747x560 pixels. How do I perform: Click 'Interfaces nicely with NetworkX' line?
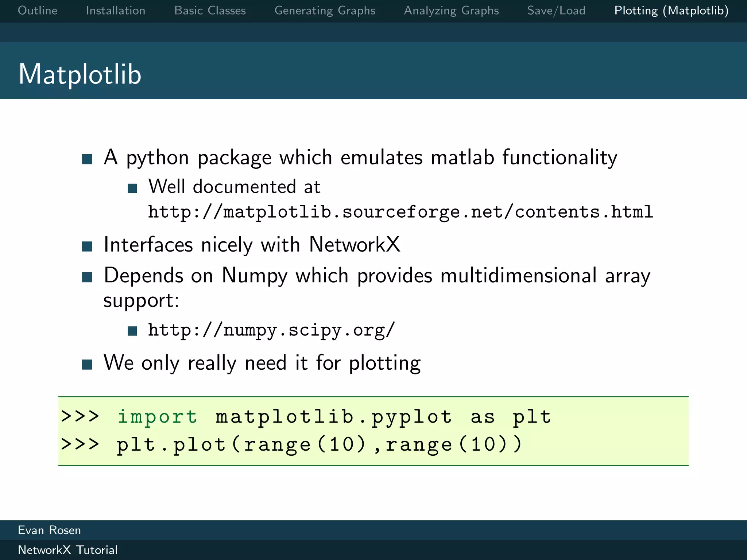(x=252, y=244)
